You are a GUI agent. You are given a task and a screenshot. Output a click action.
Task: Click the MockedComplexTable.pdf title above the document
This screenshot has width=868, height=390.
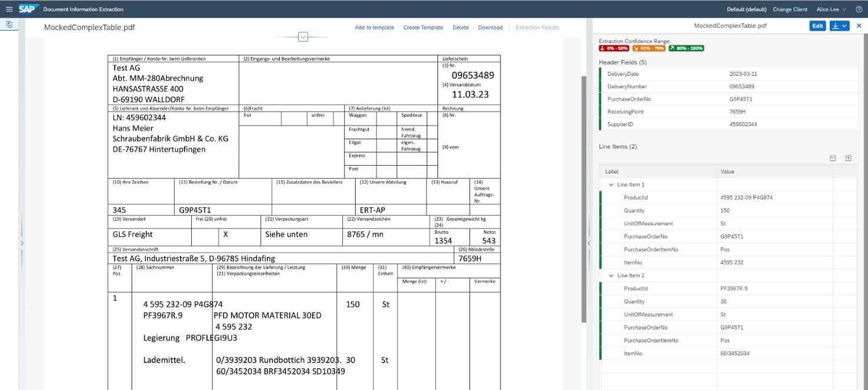click(x=89, y=28)
